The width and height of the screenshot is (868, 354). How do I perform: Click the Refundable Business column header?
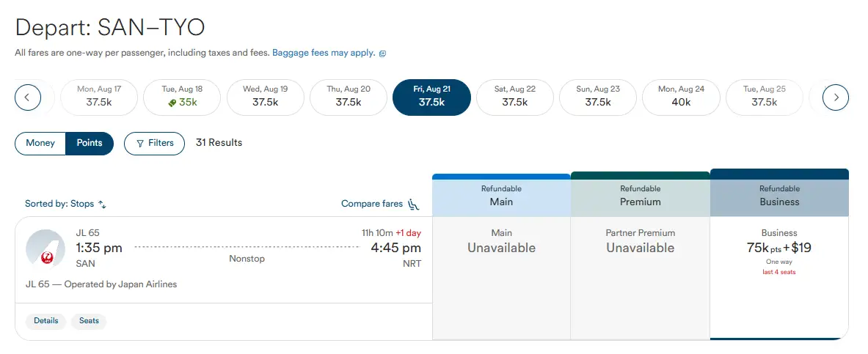(779, 196)
